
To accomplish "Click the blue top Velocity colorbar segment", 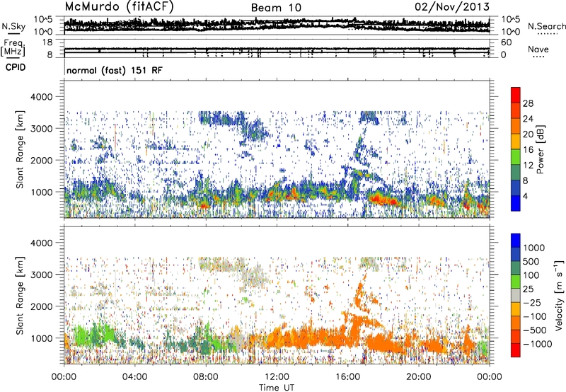I will (516, 241).
